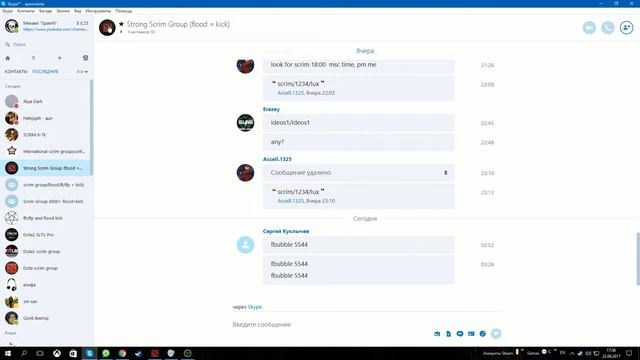Open the Windows notification center icon

[x=629, y=353]
